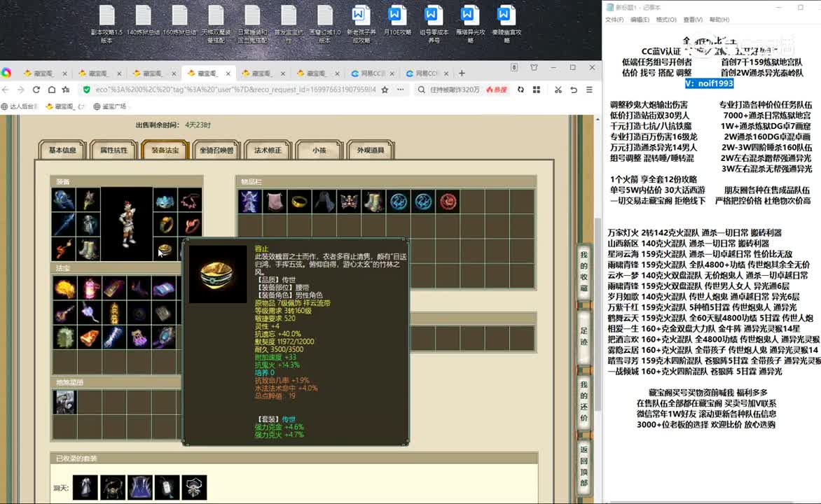Image resolution: width=821 pixels, height=504 pixels.
Task: Open the 小孩 tab
Action: (x=319, y=150)
